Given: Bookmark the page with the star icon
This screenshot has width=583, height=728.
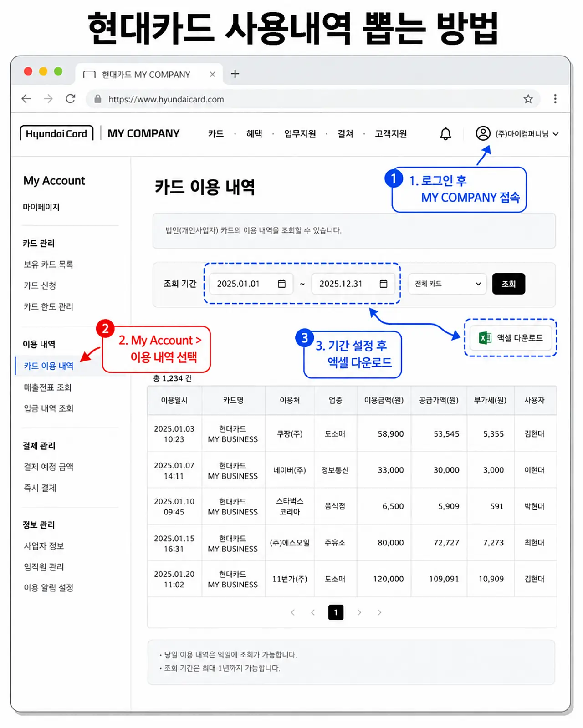Looking at the screenshot, I should point(528,99).
